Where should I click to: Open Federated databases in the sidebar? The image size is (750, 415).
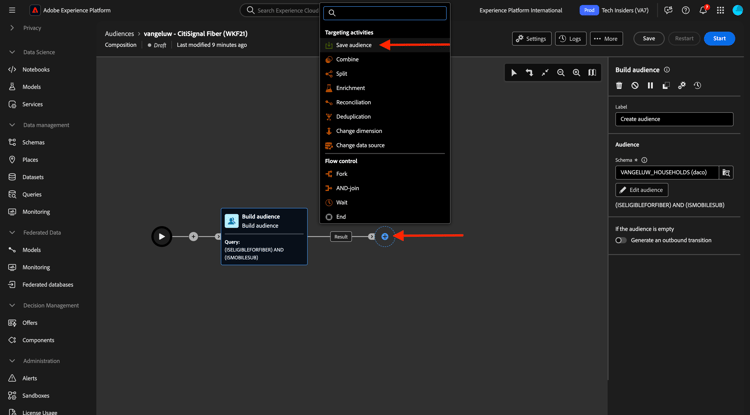[x=48, y=285]
